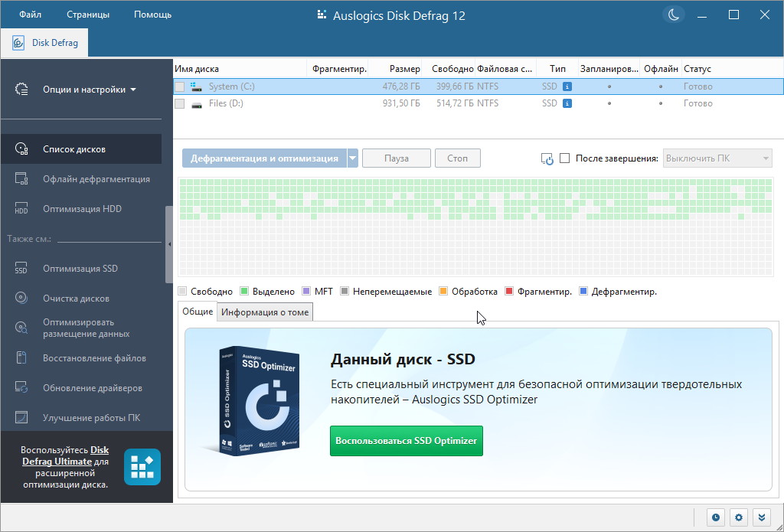The image size is (784, 532).
Task: Collapse the sidebar with the splitter arrow
Action: coord(169,244)
